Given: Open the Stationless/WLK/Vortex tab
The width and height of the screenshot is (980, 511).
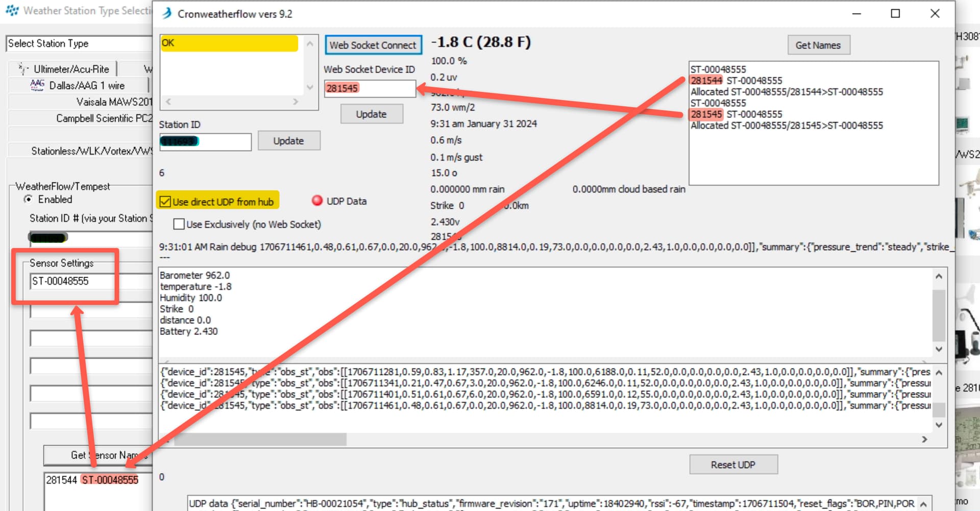Looking at the screenshot, I should [81, 151].
